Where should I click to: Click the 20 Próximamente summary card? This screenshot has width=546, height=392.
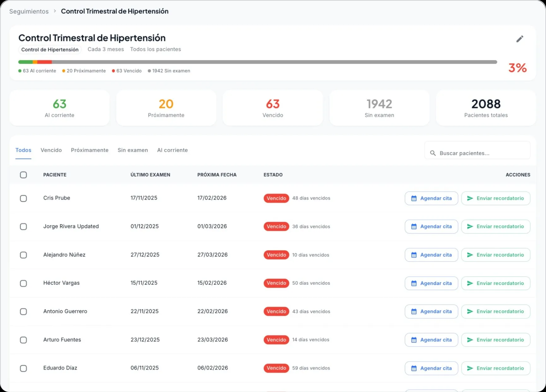coord(166,108)
